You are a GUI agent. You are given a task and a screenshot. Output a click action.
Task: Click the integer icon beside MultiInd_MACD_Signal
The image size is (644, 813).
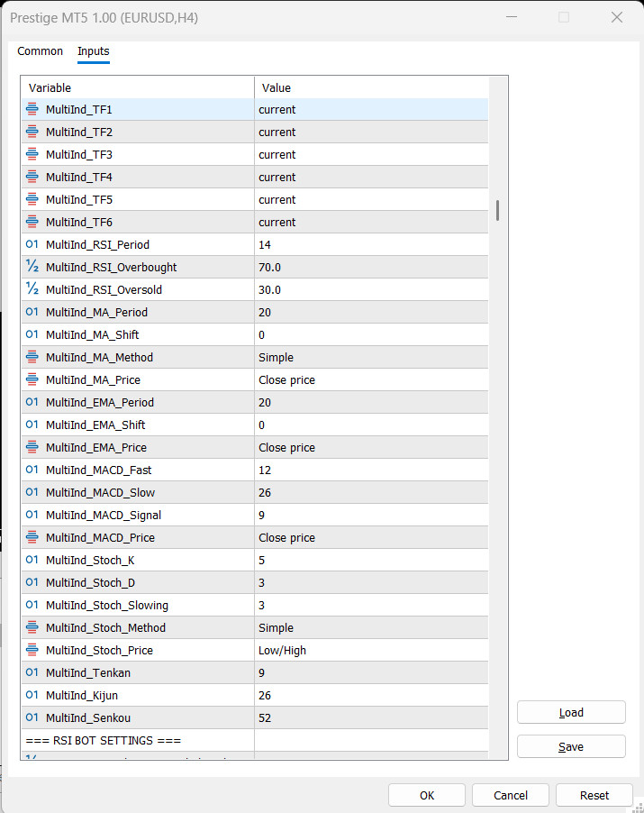(x=32, y=515)
